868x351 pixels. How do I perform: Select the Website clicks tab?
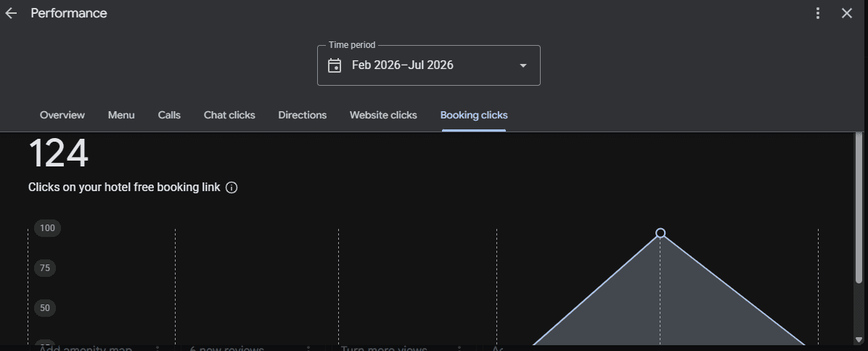(x=383, y=116)
